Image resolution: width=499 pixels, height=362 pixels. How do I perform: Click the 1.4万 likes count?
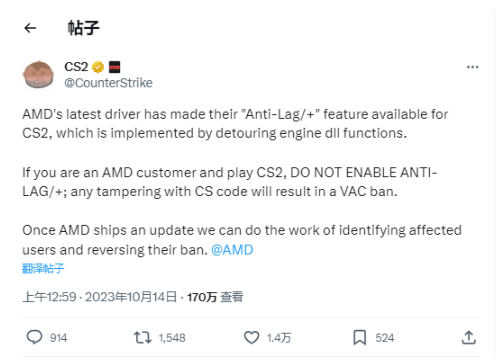coord(279,338)
